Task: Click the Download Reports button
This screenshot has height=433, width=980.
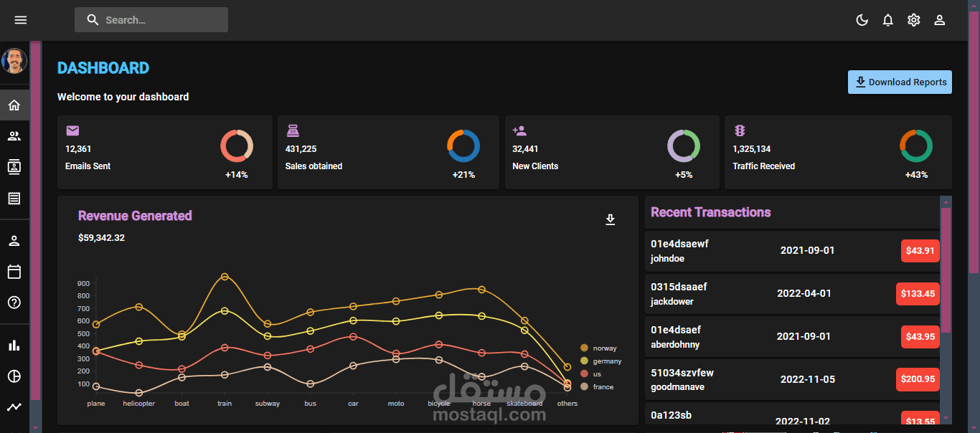Action: tap(900, 82)
